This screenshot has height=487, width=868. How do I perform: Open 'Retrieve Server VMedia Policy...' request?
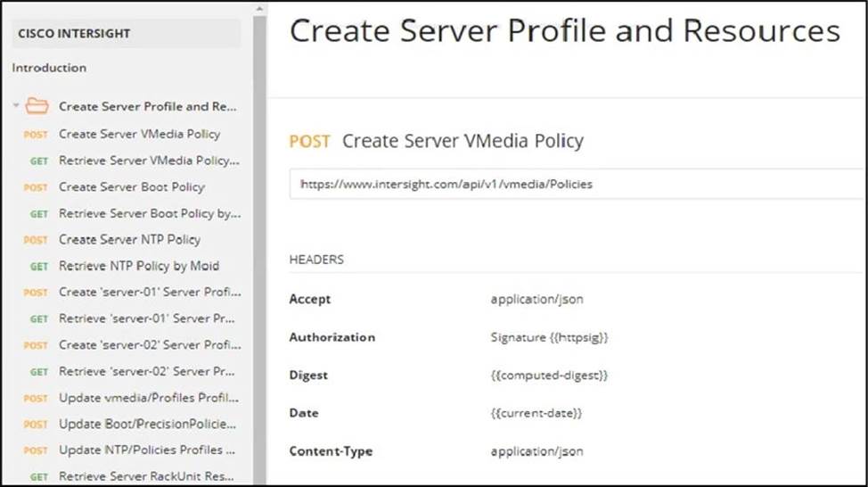pos(149,161)
